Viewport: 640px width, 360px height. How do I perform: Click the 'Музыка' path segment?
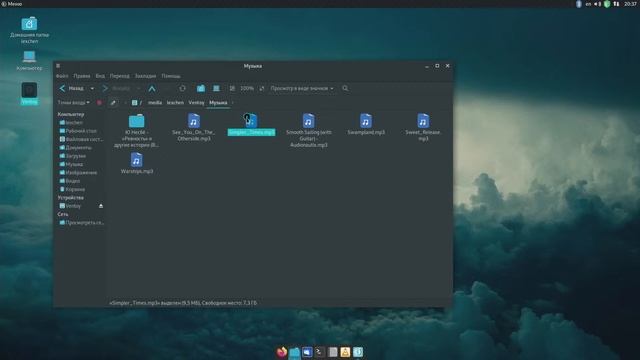218,102
